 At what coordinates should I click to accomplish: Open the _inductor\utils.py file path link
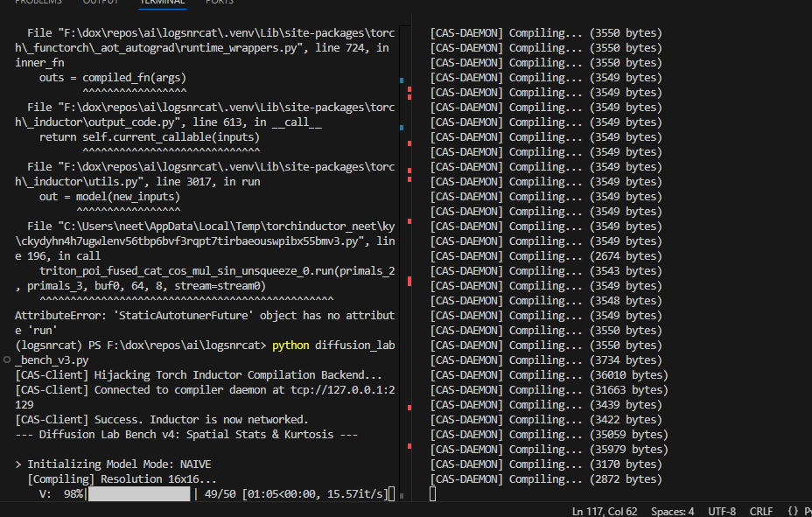point(205,174)
